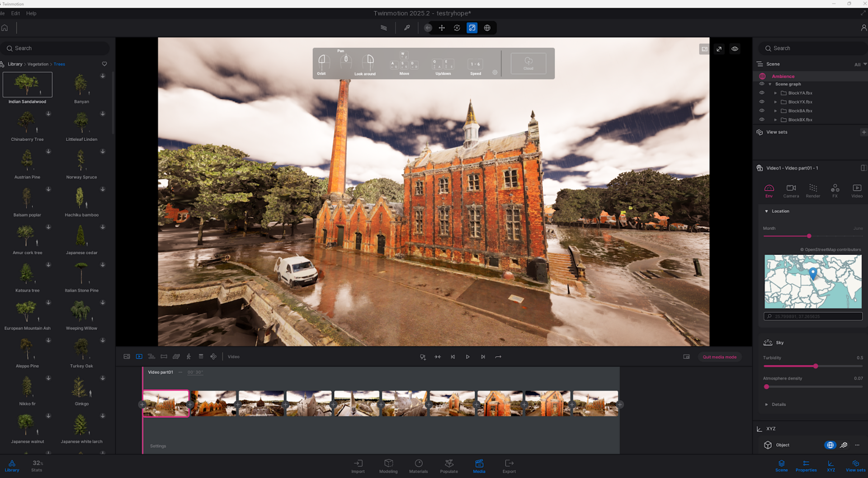The image size is (868, 478).
Task: Switch to the Render tab
Action: coord(812,190)
